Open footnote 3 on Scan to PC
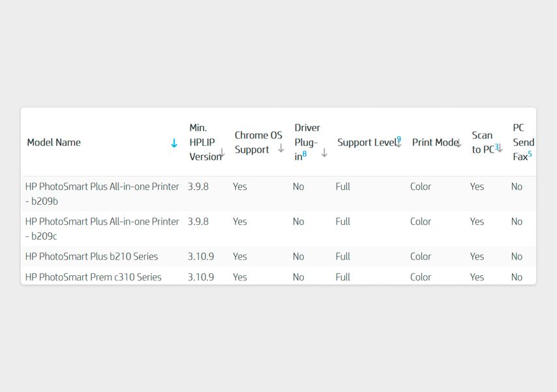Screen dimensions: 557x392 [496, 146]
